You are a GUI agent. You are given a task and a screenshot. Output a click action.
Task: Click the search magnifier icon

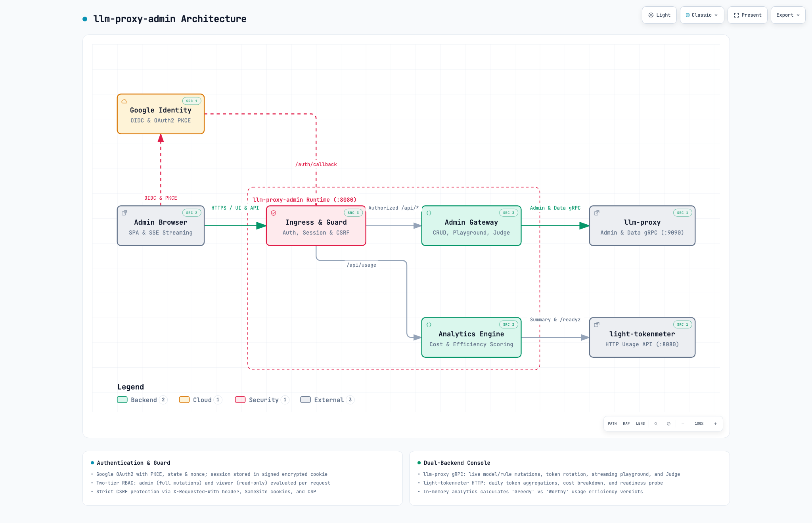tap(656, 424)
